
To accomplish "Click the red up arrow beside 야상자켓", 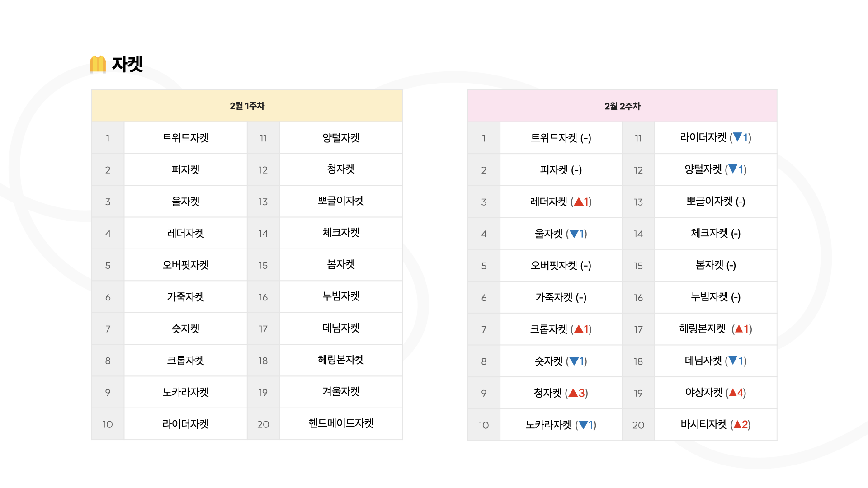I will tap(733, 392).
